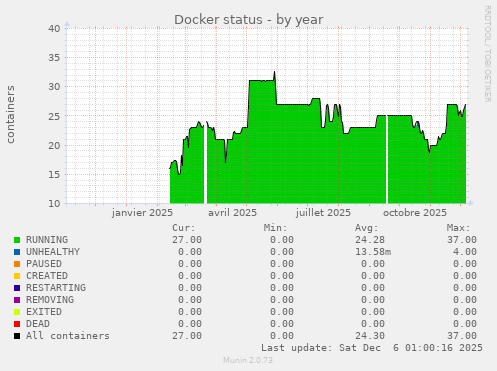Click the REMOVING legend label
Viewport: 497px width, 371px height.
[x=50, y=300]
